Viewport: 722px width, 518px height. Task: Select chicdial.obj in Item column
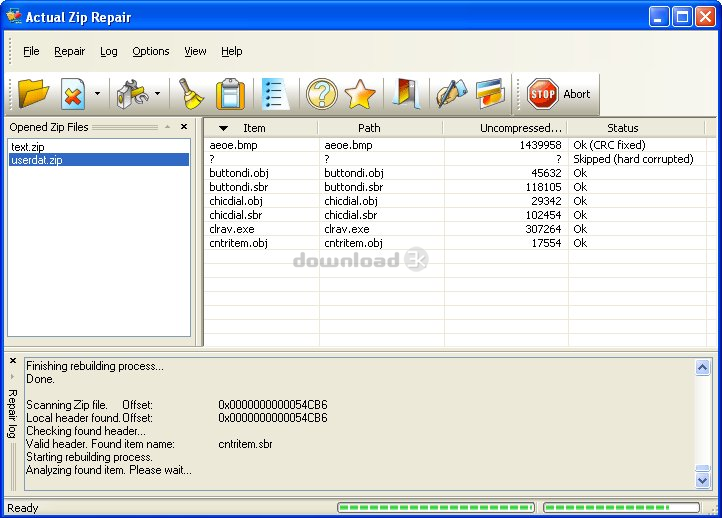point(236,201)
